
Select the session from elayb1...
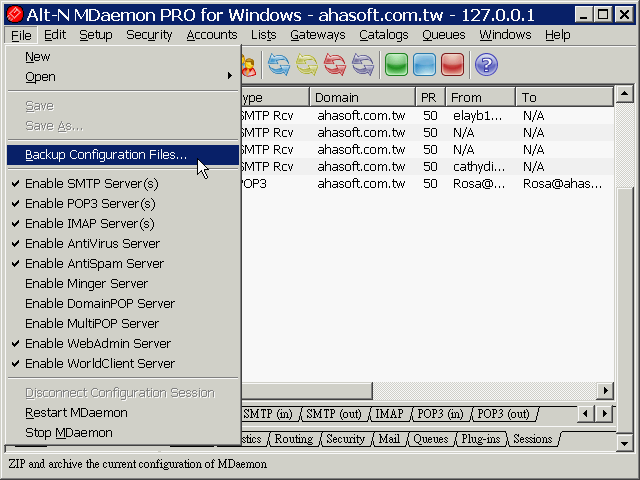point(427,116)
